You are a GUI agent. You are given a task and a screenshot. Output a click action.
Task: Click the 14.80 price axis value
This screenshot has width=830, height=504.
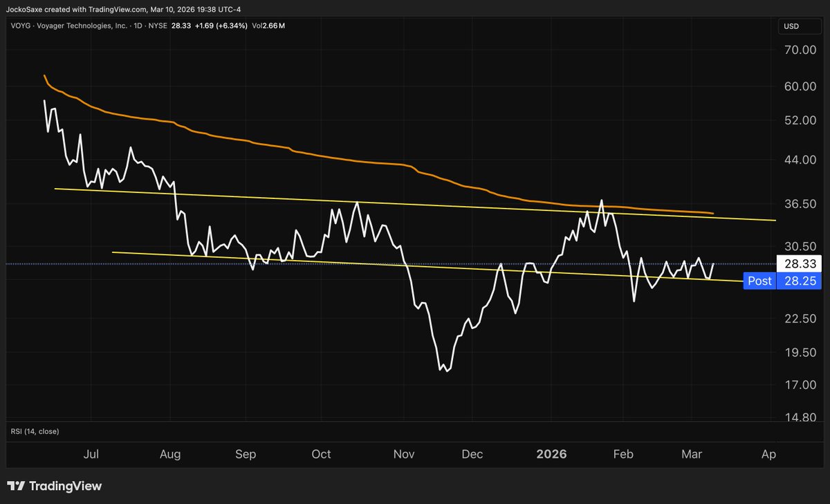[800, 418]
